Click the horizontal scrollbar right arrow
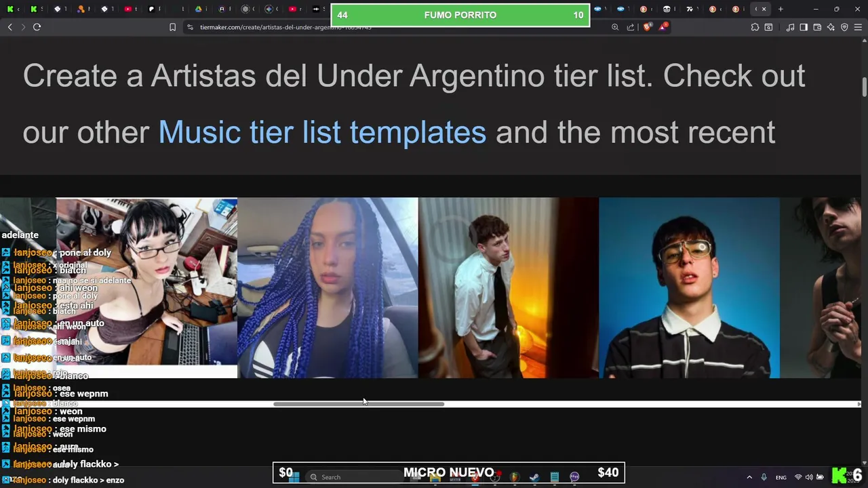The width and height of the screenshot is (868, 488). tap(859, 404)
